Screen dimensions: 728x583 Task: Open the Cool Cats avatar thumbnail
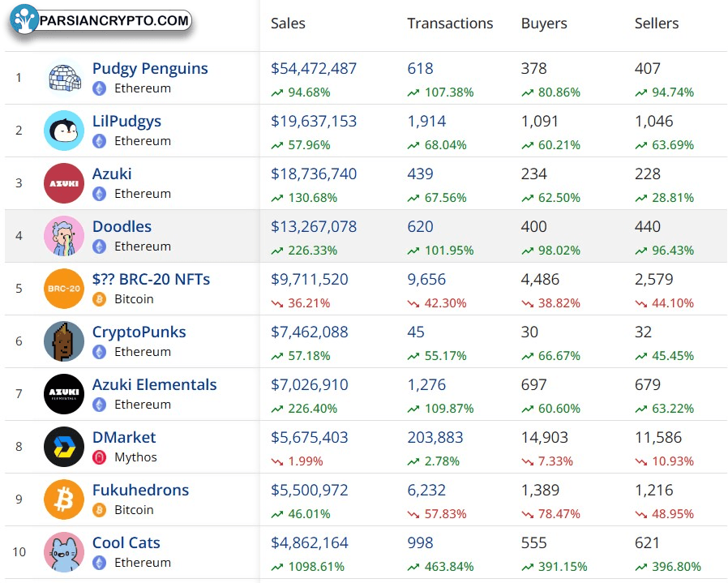coord(64,552)
